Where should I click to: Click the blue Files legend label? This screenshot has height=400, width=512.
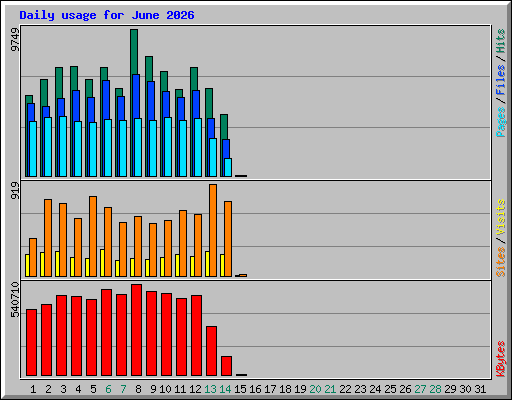click(500, 79)
